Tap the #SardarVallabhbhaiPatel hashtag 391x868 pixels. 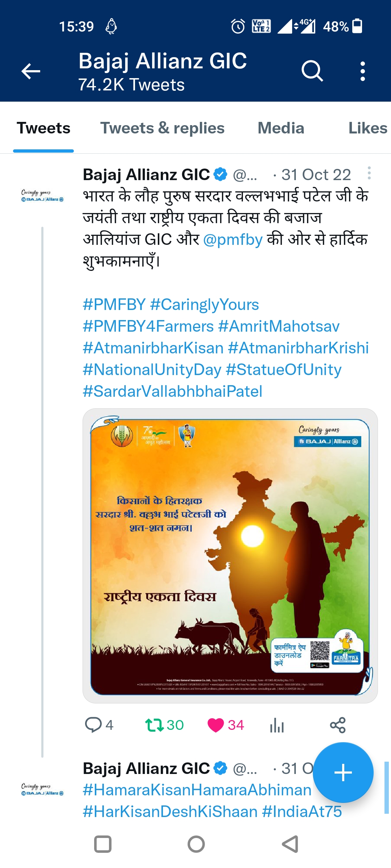(x=173, y=391)
